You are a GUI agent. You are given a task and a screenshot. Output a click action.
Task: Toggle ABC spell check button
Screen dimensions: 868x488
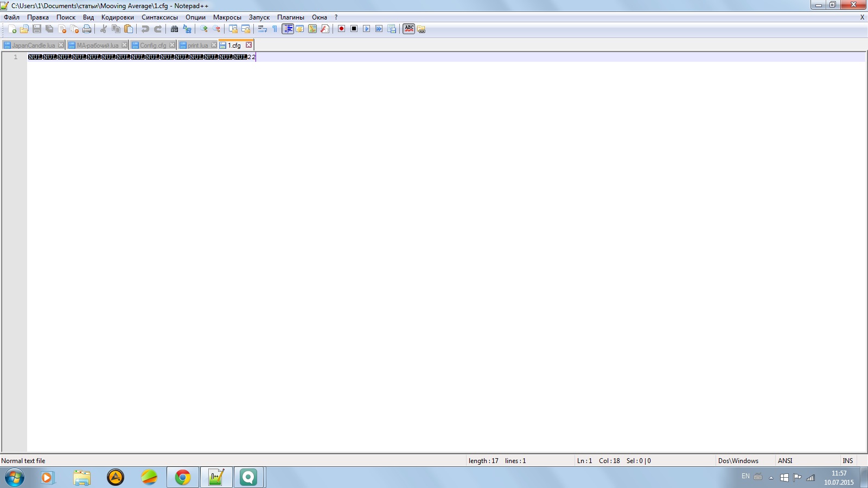(409, 29)
